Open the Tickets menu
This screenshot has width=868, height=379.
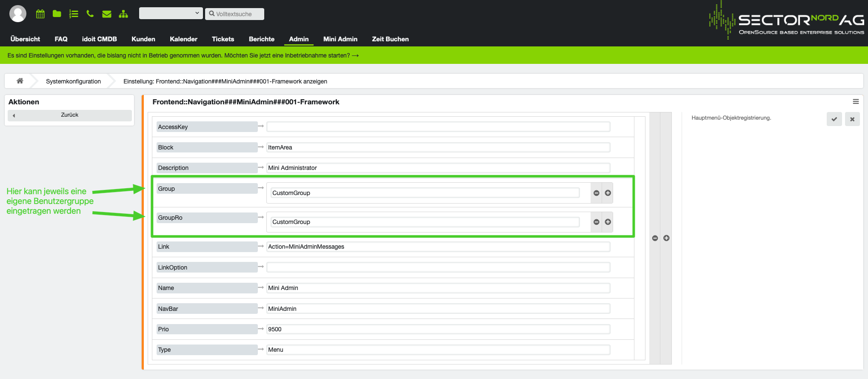tap(223, 39)
